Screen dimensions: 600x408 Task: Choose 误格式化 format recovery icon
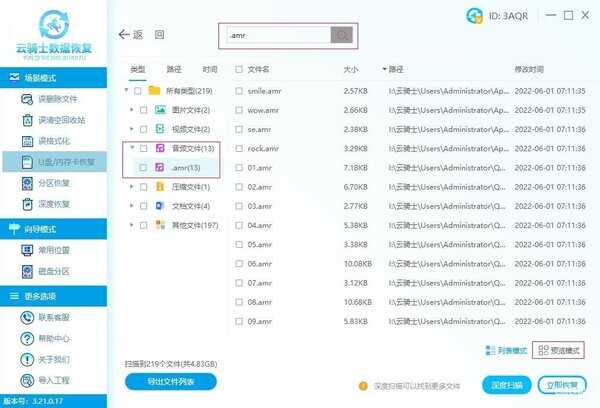point(27,141)
